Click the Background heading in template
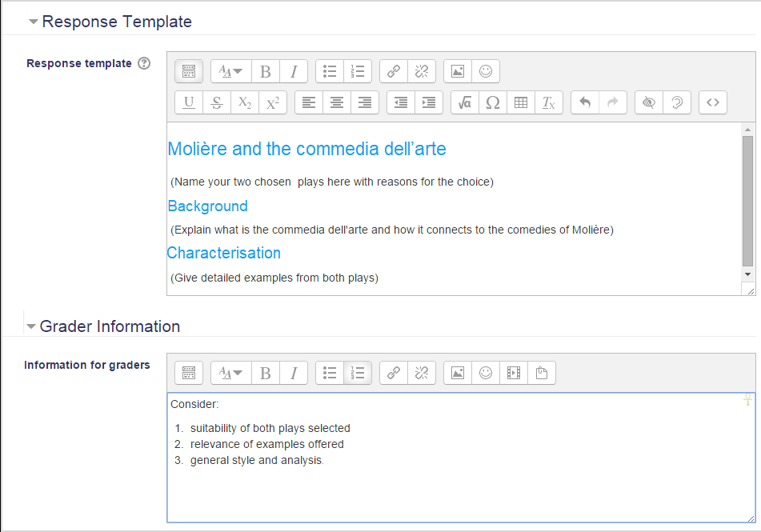761x532 pixels. pos(208,206)
